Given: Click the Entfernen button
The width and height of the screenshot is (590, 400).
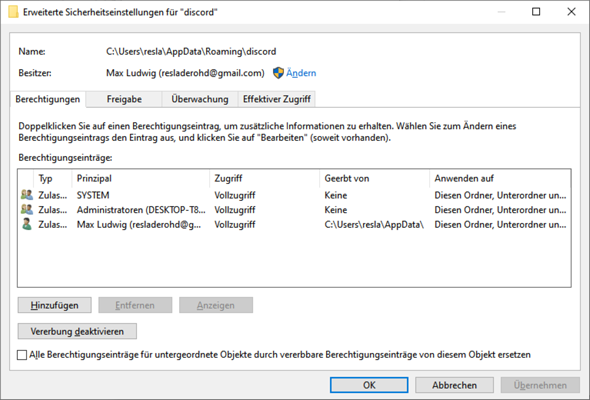Looking at the screenshot, I should 135,305.
